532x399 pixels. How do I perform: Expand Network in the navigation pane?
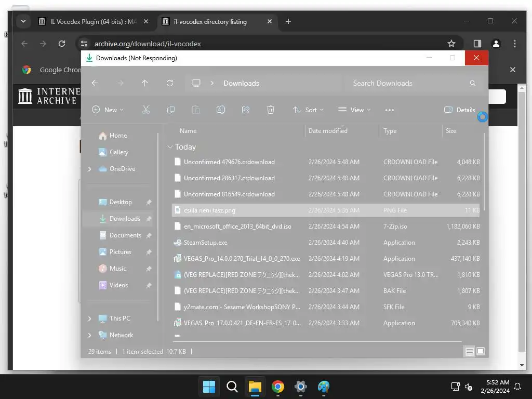(89, 335)
